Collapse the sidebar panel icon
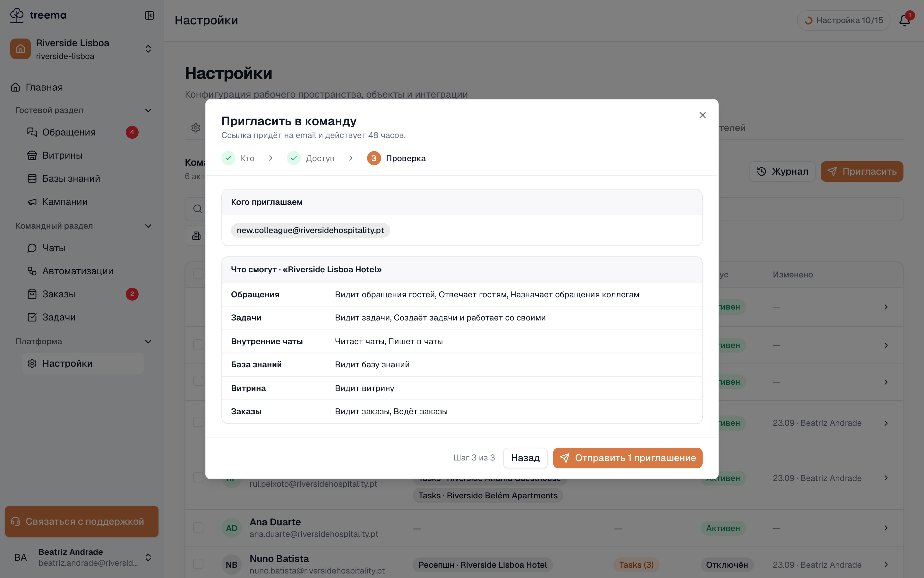 [149, 15]
